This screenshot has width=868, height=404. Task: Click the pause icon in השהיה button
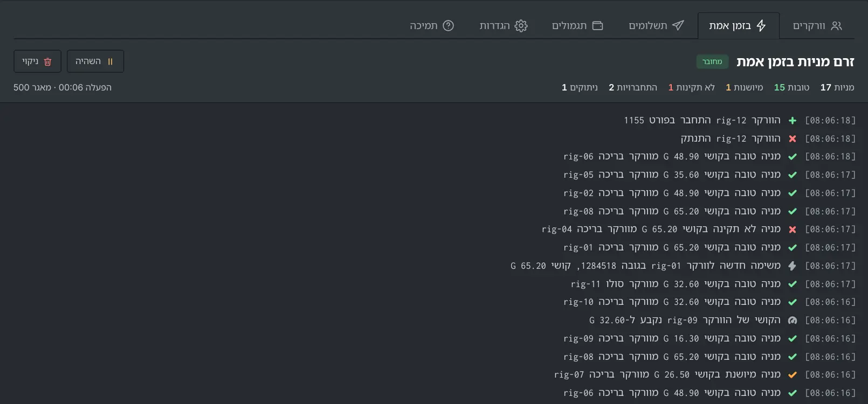coord(110,62)
